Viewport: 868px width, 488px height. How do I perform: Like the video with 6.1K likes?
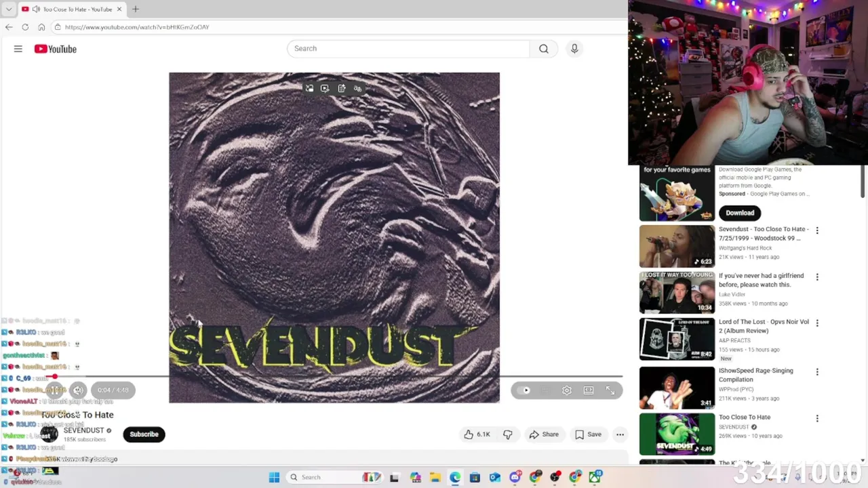477,434
